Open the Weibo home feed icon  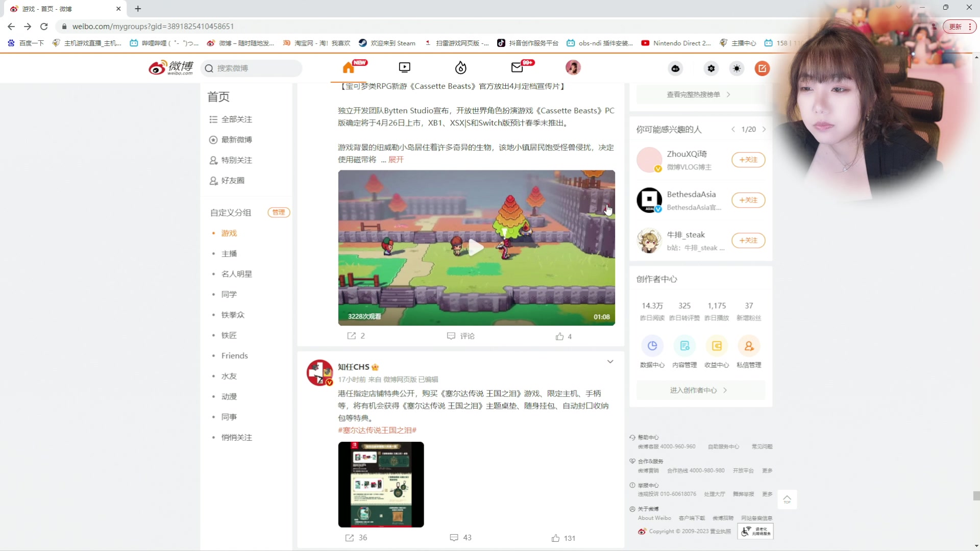point(349,68)
